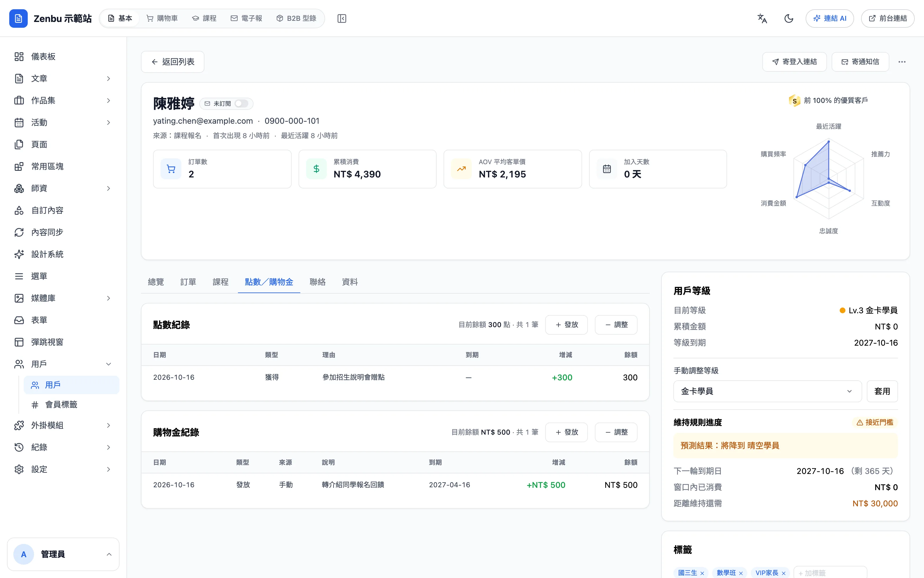Open 儀表板 dashboard in sidebar
The width and height of the screenshot is (924, 578).
[63, 57]
